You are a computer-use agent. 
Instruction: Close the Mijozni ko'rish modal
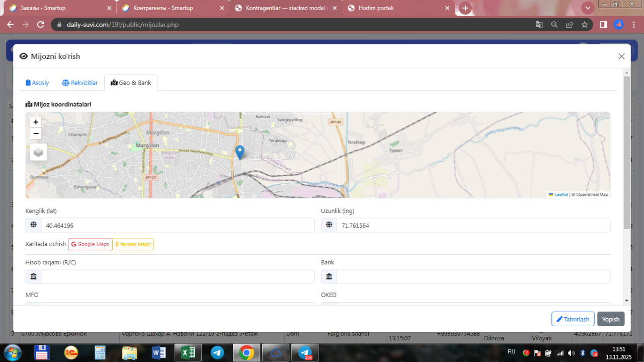pyautogui.click(x=621, y=56)
